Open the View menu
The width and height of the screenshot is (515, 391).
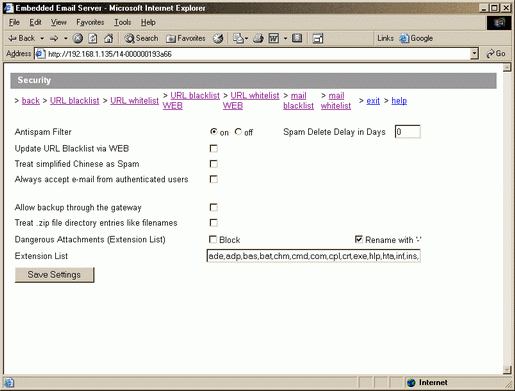point(59,22)
